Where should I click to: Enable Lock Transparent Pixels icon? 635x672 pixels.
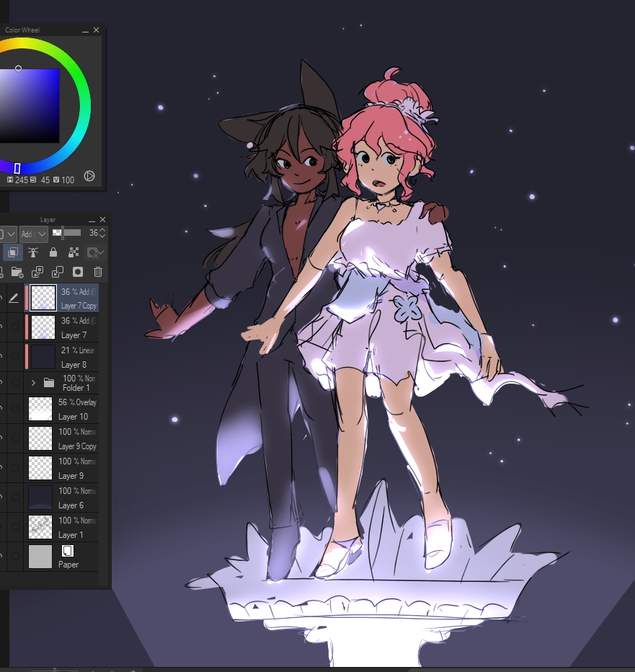point(73,252)
